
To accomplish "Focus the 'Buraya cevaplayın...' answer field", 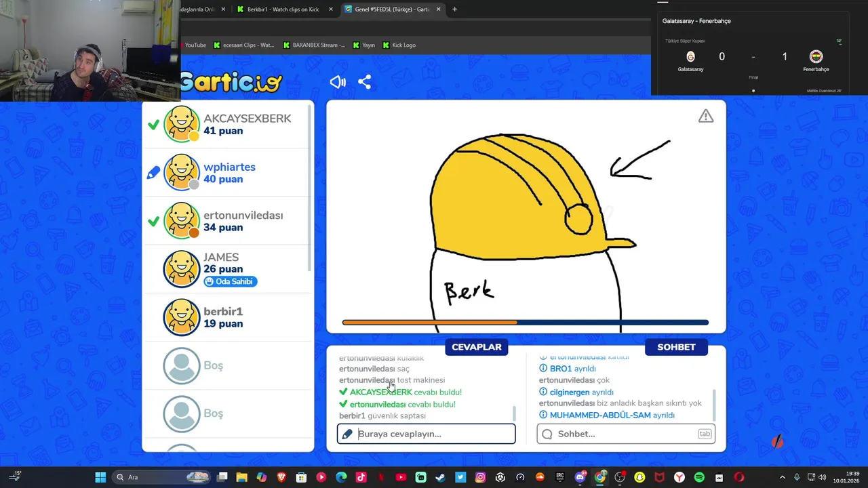I will point(427,434).
